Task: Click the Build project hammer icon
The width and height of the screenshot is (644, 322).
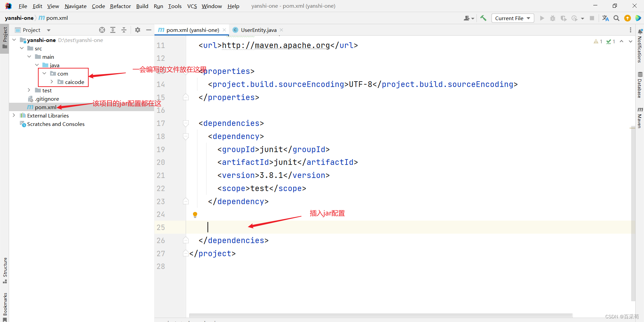Action: (483, 18)
